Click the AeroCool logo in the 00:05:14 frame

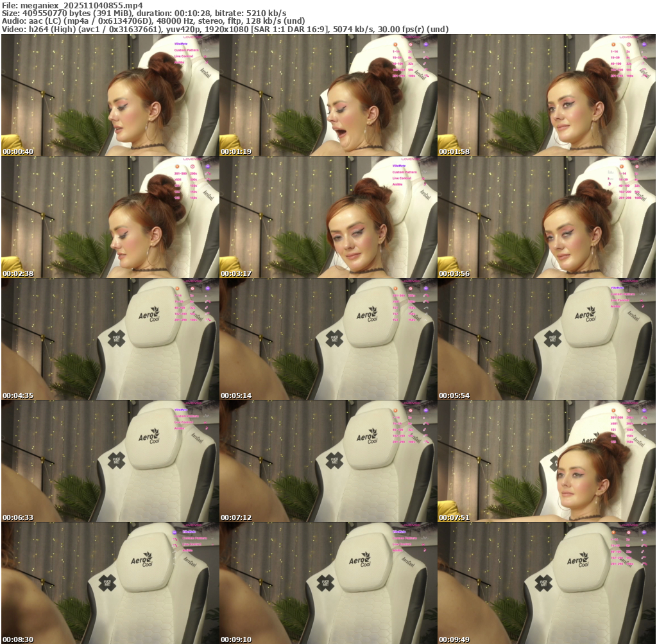[368, 315]
